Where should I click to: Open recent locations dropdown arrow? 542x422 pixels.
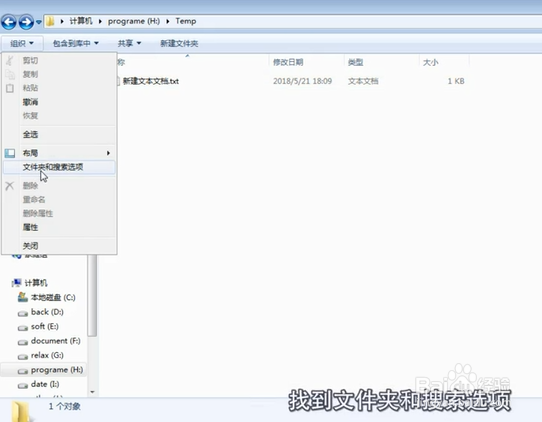[x=38, y=22]
